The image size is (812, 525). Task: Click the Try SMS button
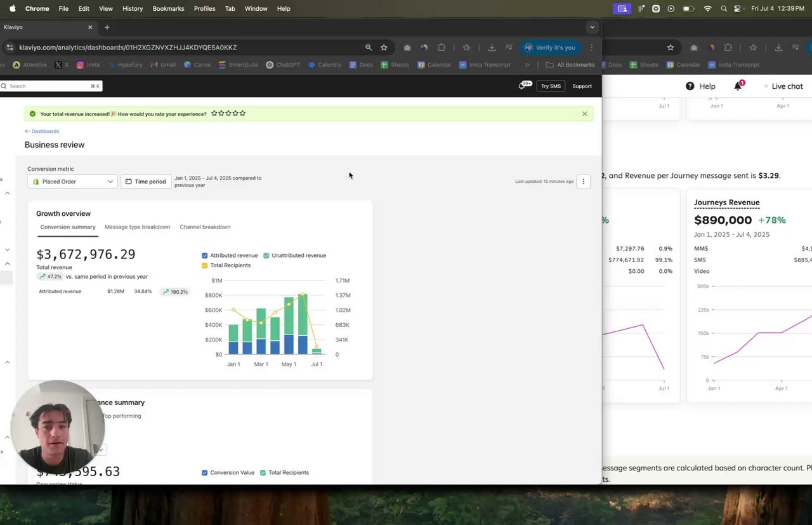coord(551,86)
